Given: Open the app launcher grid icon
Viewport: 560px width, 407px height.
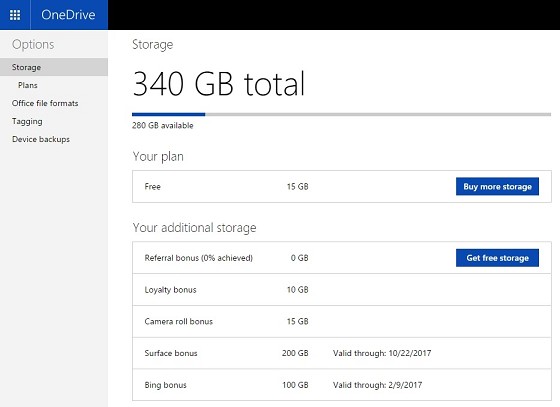Looking at the screenshot, I should click(x=15, y=15).
